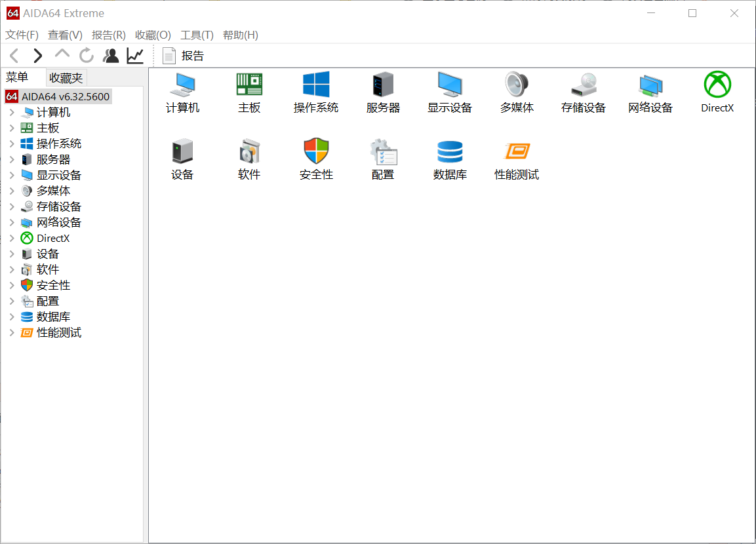Select 多媒体 in the sidebar tree
Screen dimensions: 756x544
[x=54, y=191]
